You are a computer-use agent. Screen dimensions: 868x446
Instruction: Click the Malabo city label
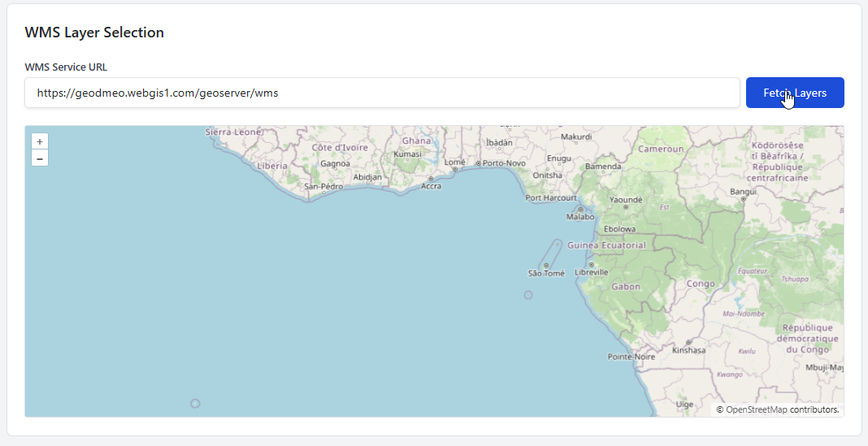(580, 217)
